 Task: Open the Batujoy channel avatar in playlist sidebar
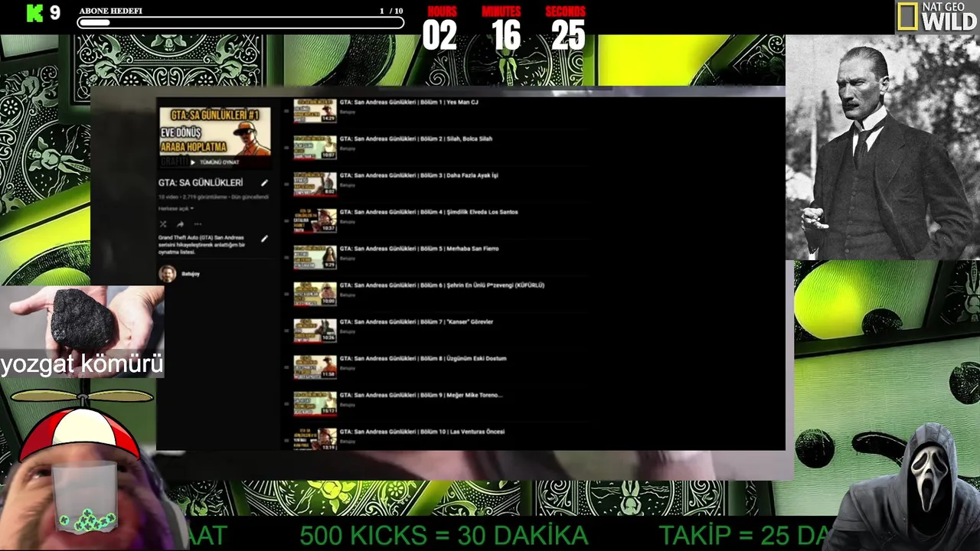click(x=167, y=274)
